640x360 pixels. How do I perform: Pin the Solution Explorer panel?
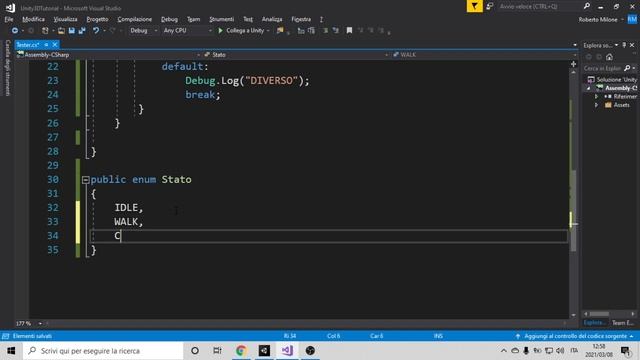coord(624,45)
